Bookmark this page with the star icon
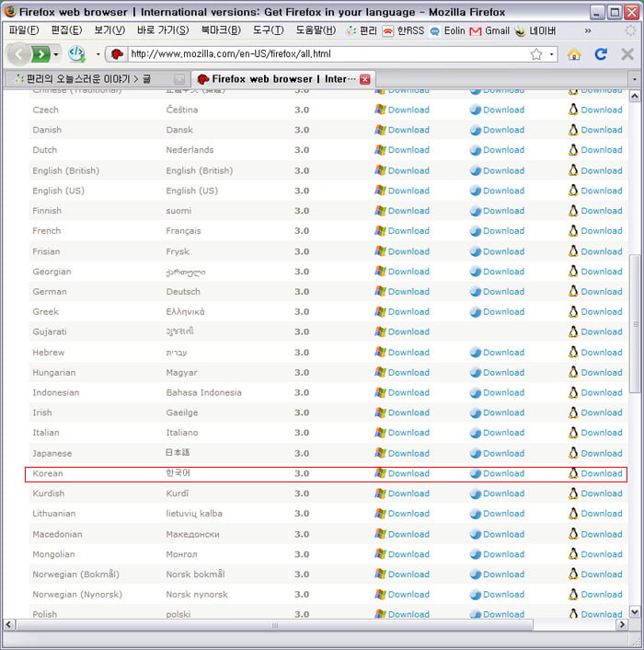Image resolution: width=644 pixels, height=650 pixels. (x=536, y=54)
